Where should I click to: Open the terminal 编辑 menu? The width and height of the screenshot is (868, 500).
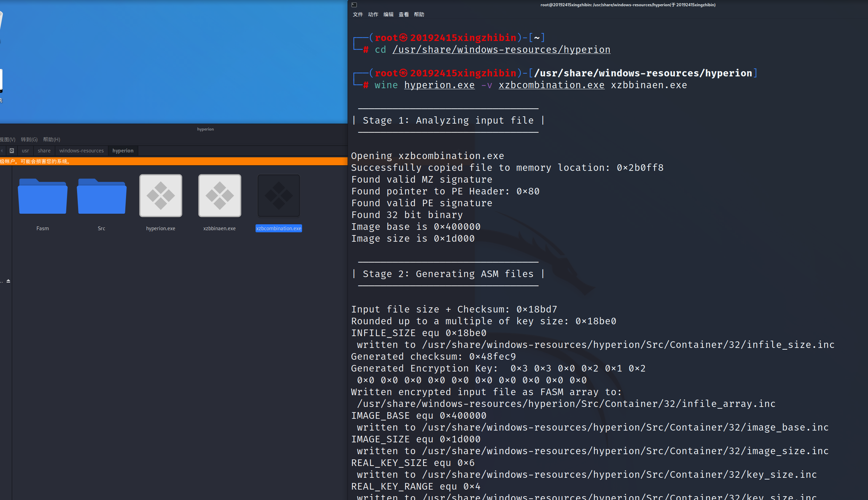click(x=388, y=15)
